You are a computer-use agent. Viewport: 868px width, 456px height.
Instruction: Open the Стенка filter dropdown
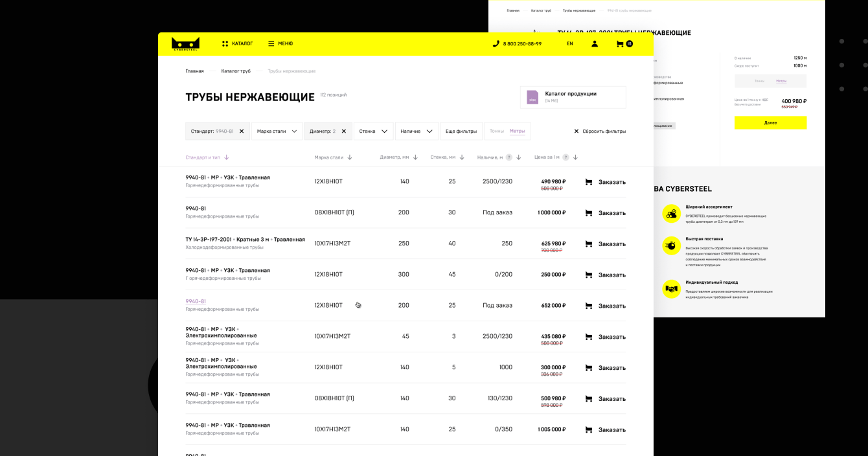[374, 131]
